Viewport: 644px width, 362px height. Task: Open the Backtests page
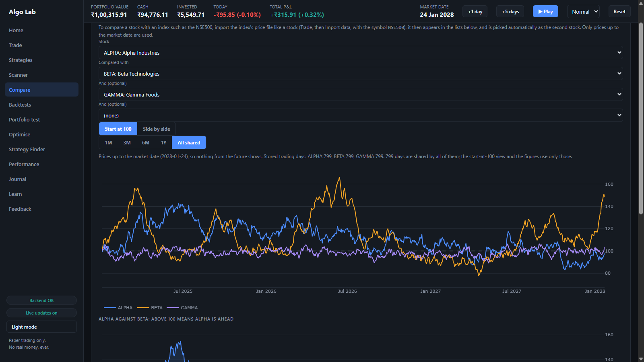coord(41,105)
